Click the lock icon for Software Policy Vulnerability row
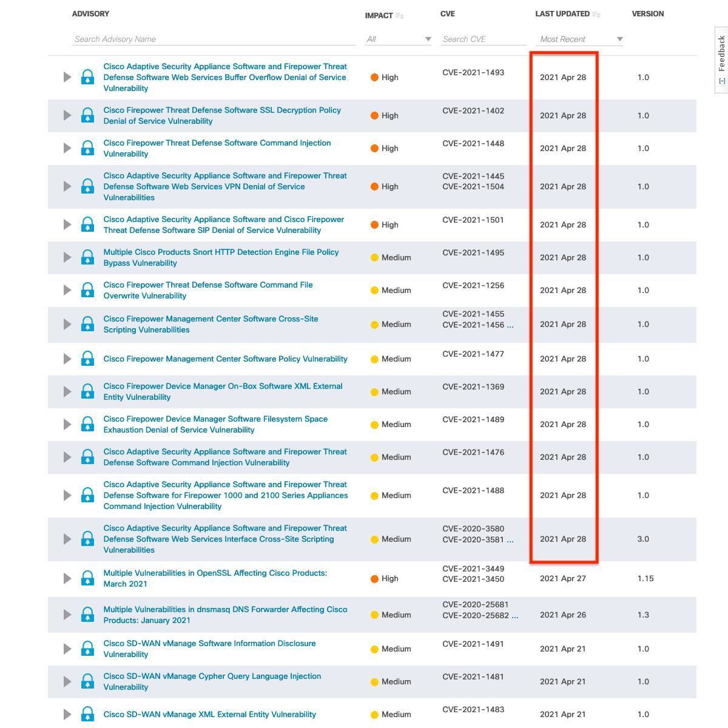 tap(87, 359)
